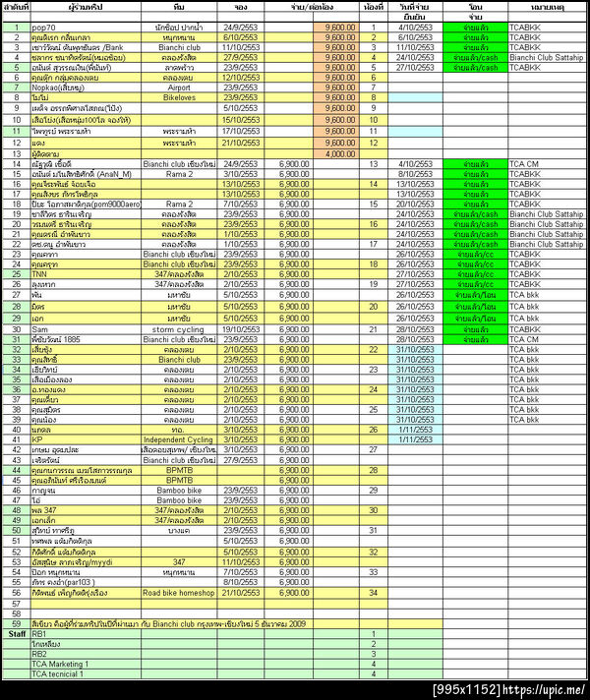
Task: Select the 'หมายเหตุ' column header
Action: click(547, 7)
